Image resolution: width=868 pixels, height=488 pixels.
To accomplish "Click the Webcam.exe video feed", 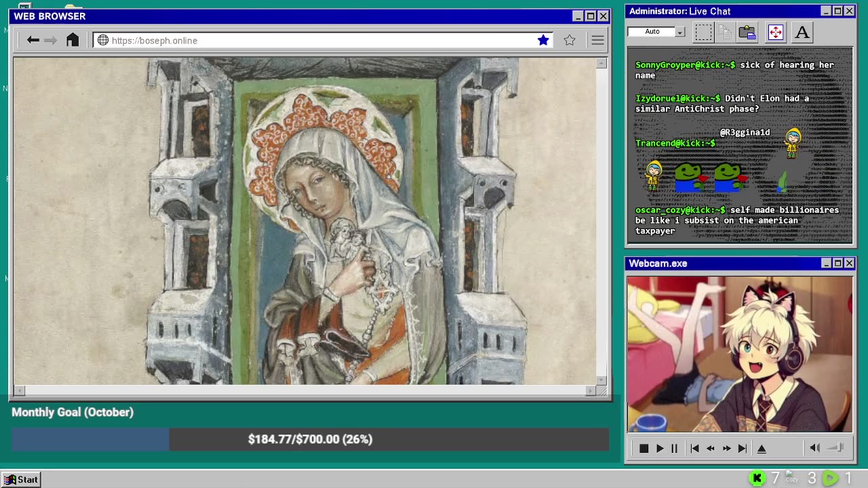I will (740, 354).
